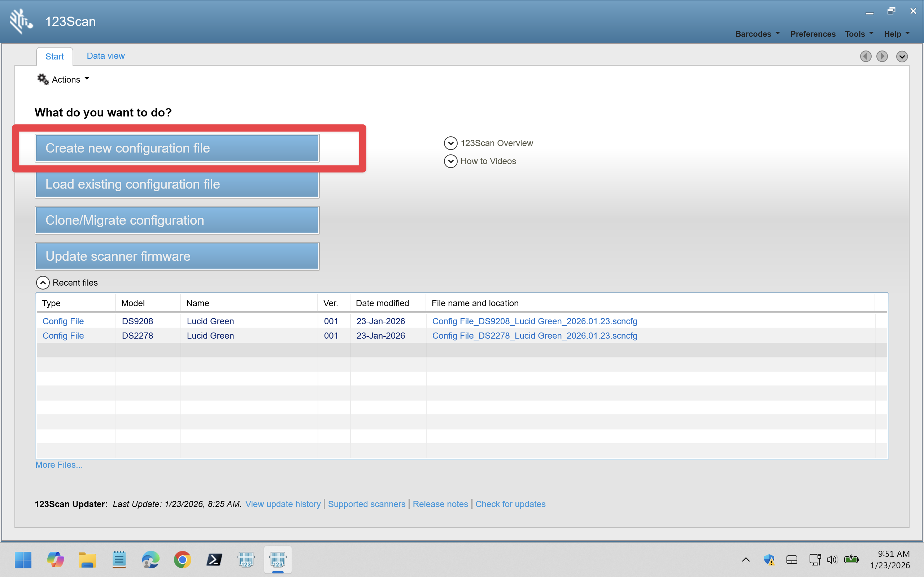This screenshot has height=577, width=924.
Task: Open File Explorer from the taskbar
Action: click(x=87, y=560)
